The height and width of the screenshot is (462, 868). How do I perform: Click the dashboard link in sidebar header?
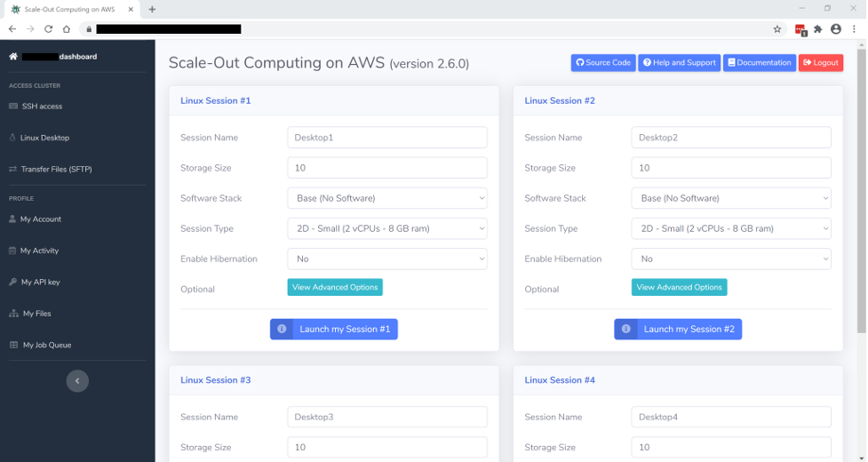click(78, 57)
